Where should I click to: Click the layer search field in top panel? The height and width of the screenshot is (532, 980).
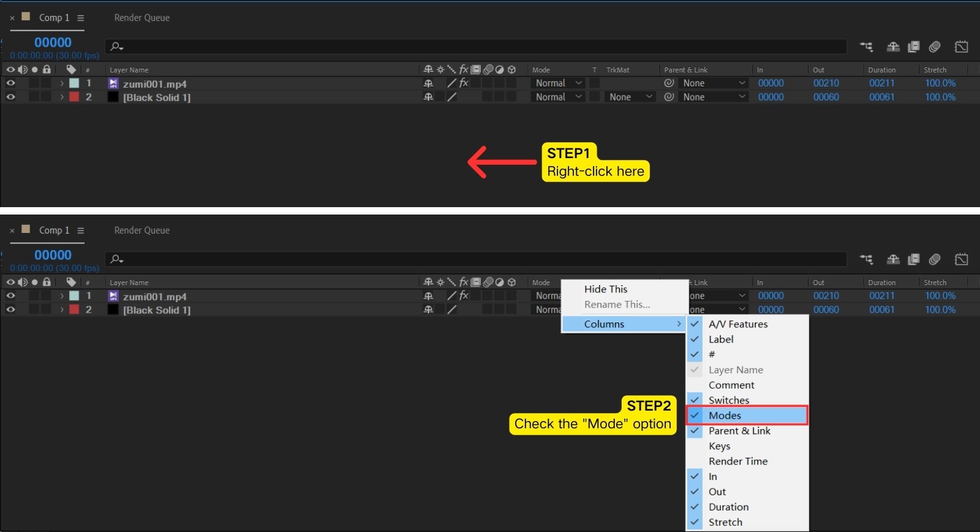tap(478, 47)
